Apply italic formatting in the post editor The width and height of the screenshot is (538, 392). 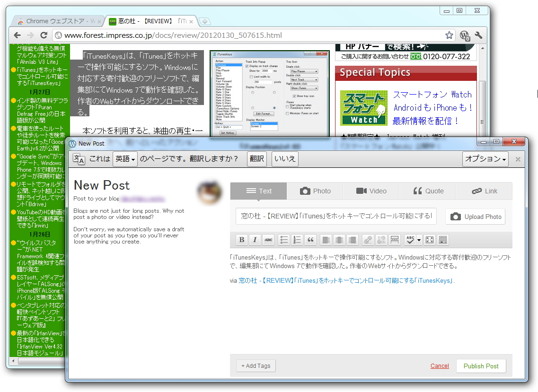point(255,240)
